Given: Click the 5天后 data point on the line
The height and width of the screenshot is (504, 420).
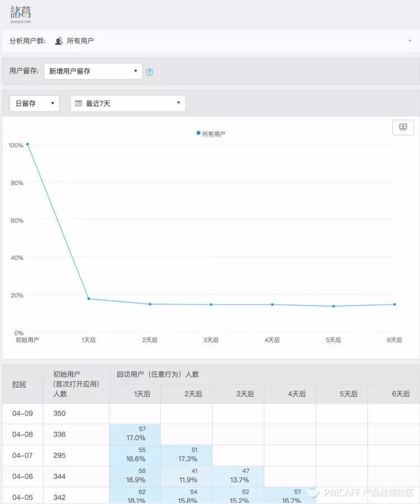Looking at the screenshot, I should (x=334, y=306).
